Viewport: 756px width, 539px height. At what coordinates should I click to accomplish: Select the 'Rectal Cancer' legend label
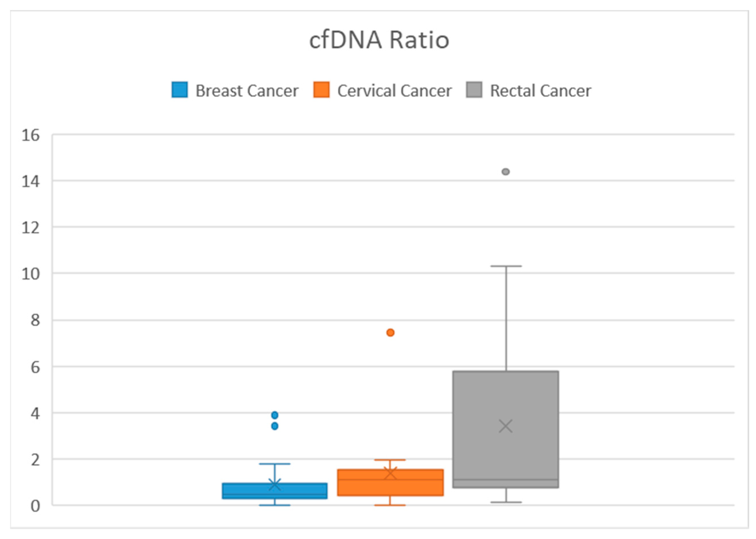click(540, 91)
